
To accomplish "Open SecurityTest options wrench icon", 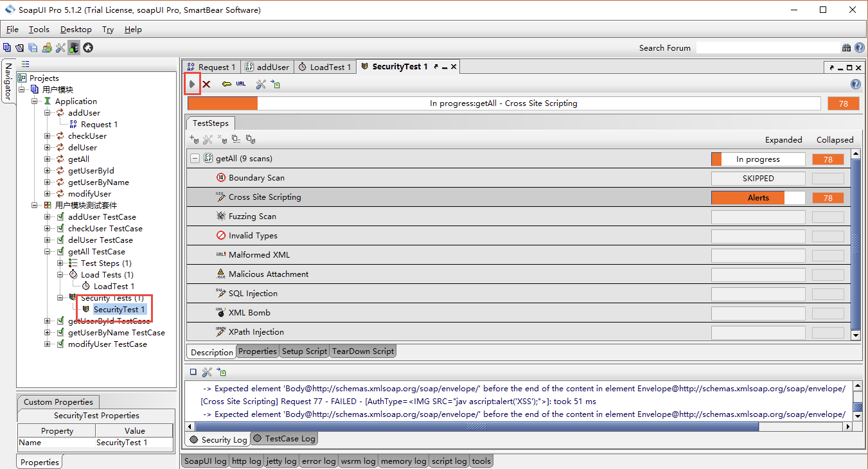I will coord(261,84).
